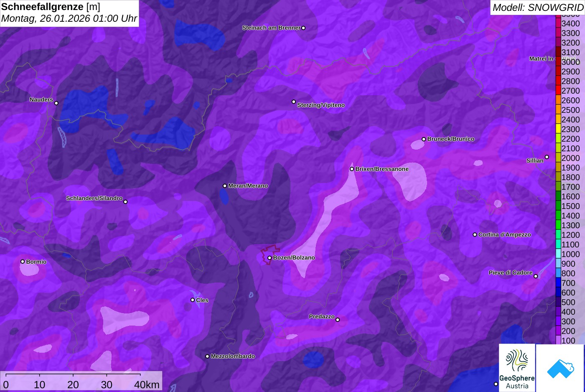The height and width of the screenshot is (392, 585).
Task: Click the GeoSphere Austria logo
Action: tap(517, 368)
